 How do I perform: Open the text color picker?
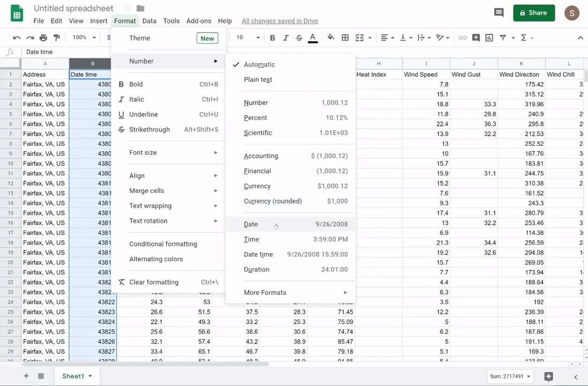click(313, 38)
